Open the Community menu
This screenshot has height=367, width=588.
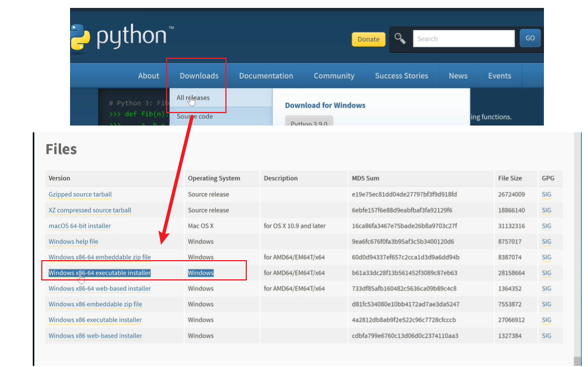(x=334, y=76)
